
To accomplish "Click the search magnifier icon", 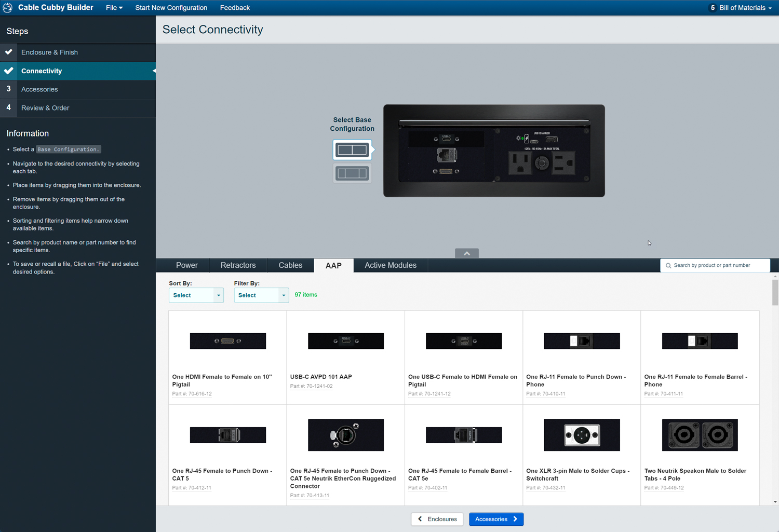I will pos(668,266).
